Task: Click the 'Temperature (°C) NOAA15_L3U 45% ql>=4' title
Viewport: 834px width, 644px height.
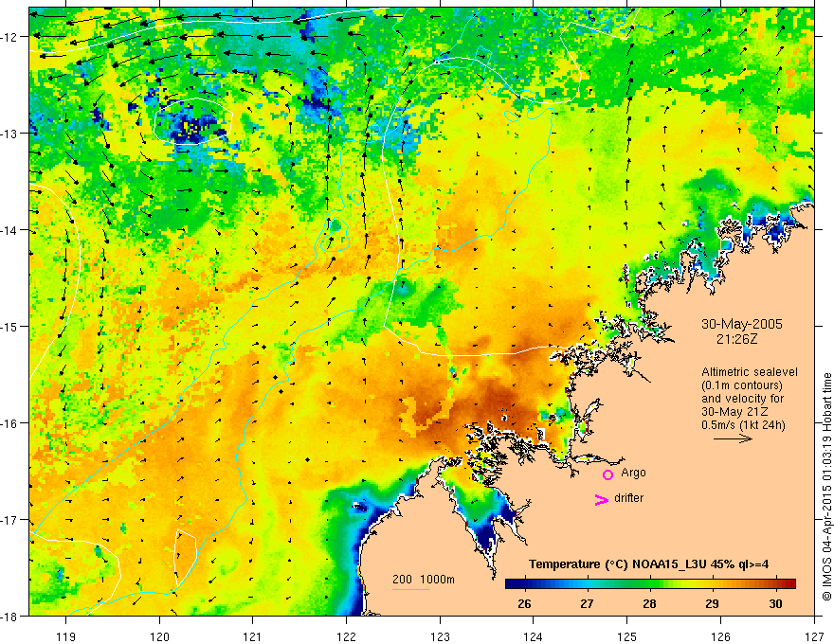Action: click(x=648, y=564)
